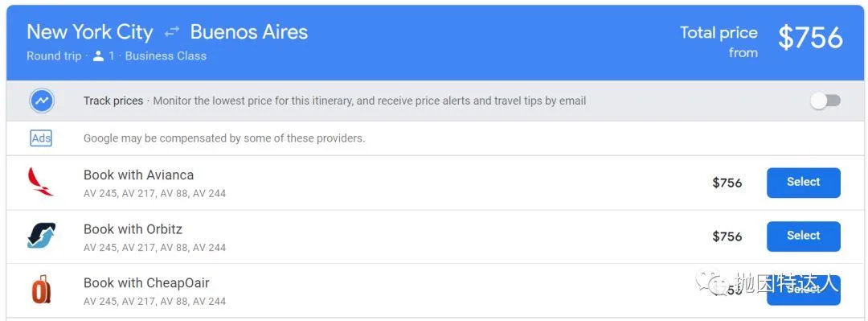Click the Orbitz logo
This screenshot has height=321, width=868.
coord(42,236)
